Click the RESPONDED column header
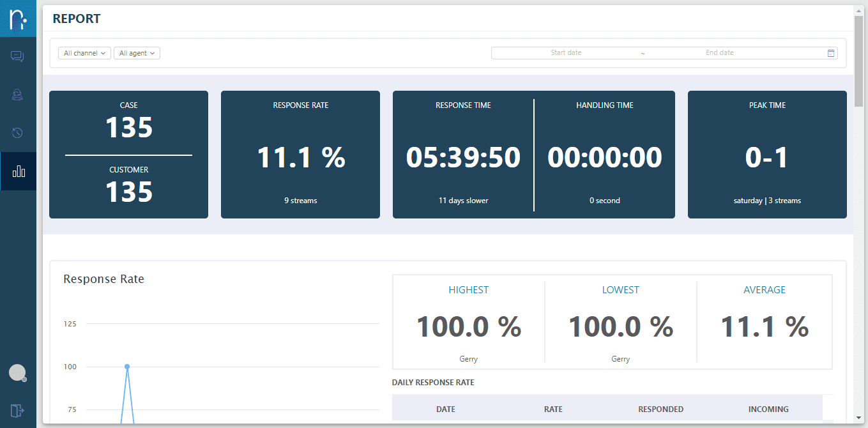 point(660,409)
